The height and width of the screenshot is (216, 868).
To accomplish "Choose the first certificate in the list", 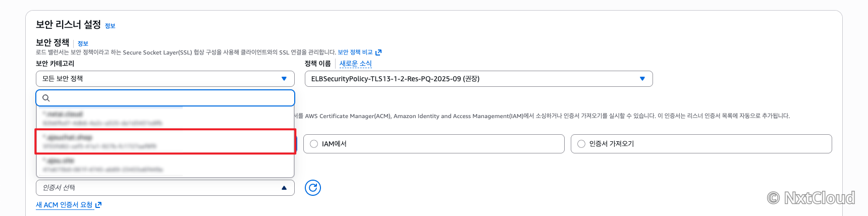I will [x=165, y=118].
